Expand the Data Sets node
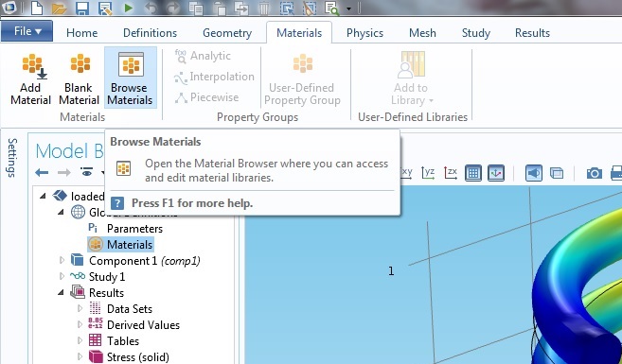This screenshot has width=622, height=364. pos(80,308)
